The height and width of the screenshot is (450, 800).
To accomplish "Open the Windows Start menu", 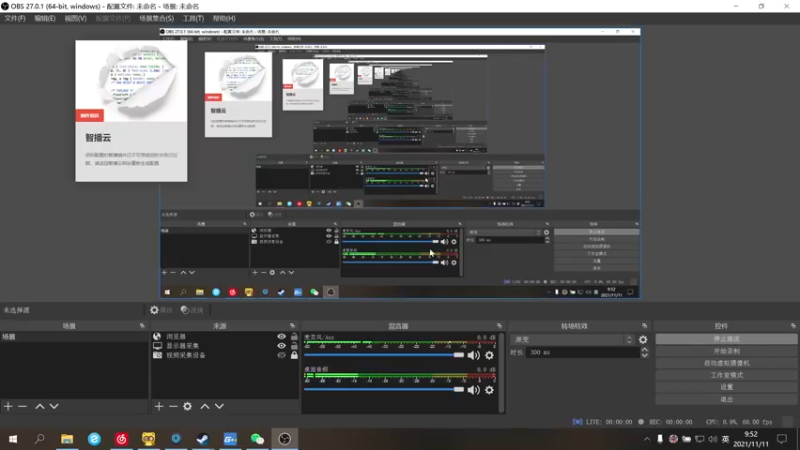I will (13, 439).
